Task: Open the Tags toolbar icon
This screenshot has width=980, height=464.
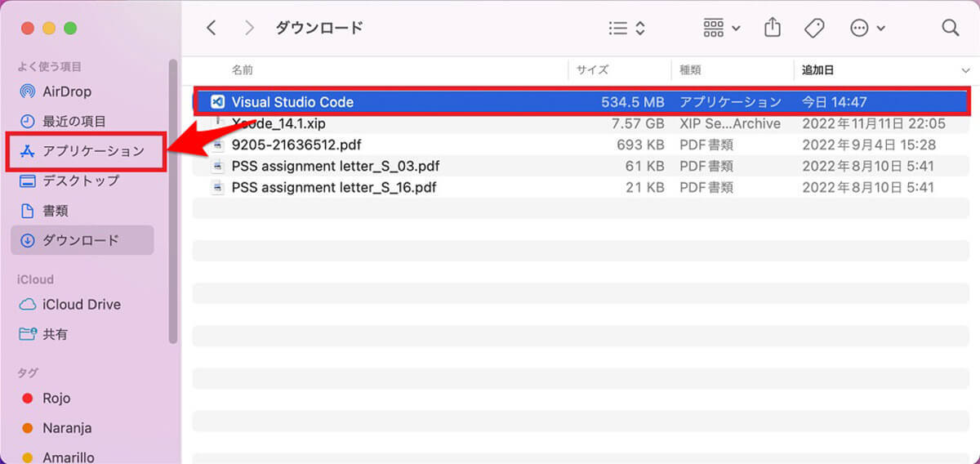Action: tap(814, 28)
